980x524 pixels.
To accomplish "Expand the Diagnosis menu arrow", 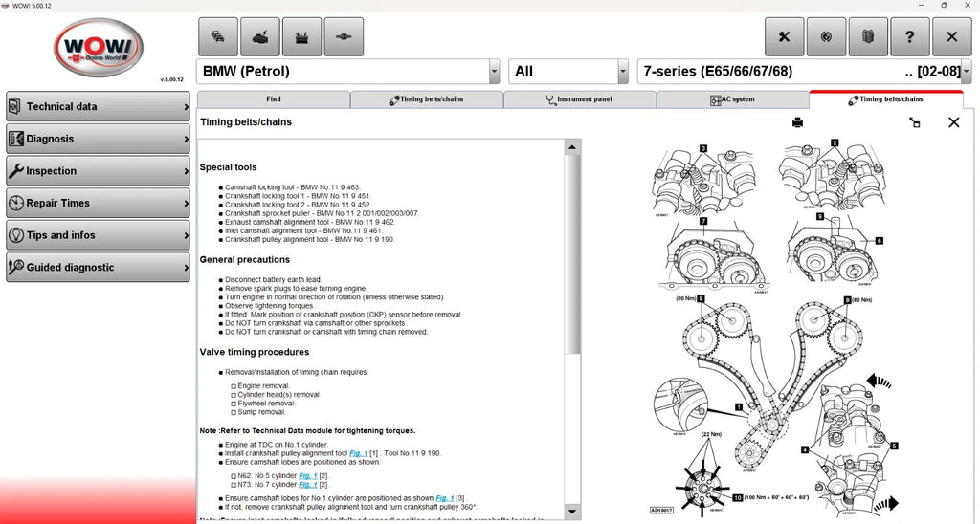I will (x=186, y=139).
